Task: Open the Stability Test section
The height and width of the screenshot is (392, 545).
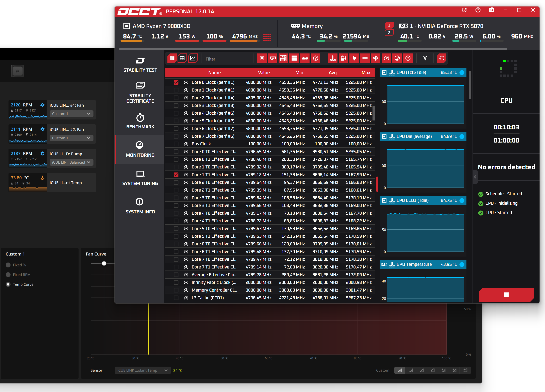Action: (x=140, y=65)
